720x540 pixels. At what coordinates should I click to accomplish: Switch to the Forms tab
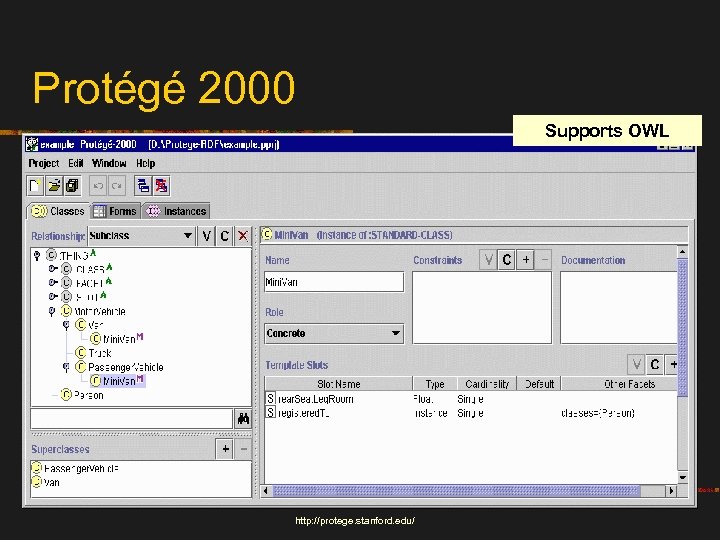pyautogui.click(x=115, y=211)
